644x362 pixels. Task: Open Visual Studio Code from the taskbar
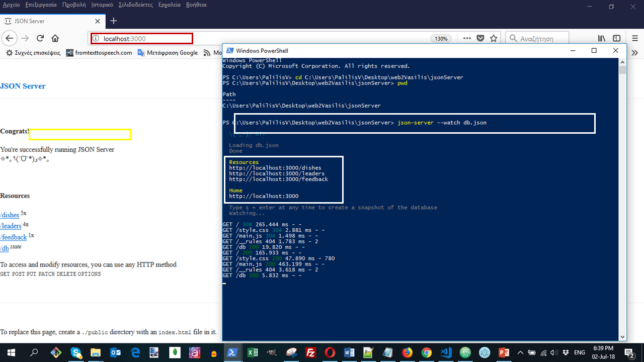pos(446,352)
